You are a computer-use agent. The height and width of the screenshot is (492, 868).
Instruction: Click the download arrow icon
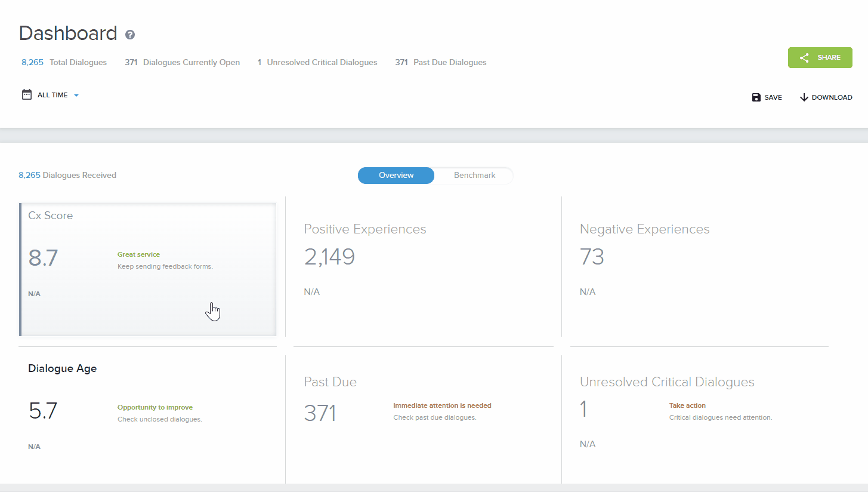click(804, 97)
